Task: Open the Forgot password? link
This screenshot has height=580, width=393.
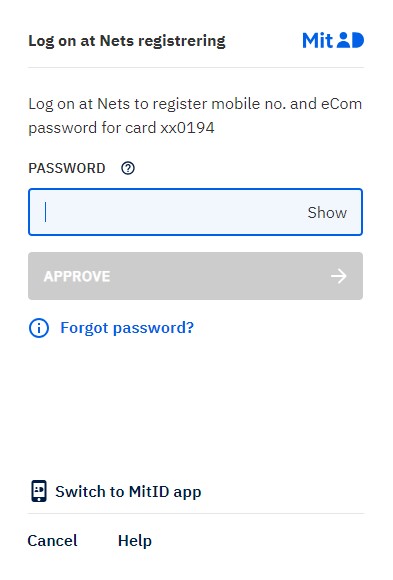Action: [x=127, y=328]
